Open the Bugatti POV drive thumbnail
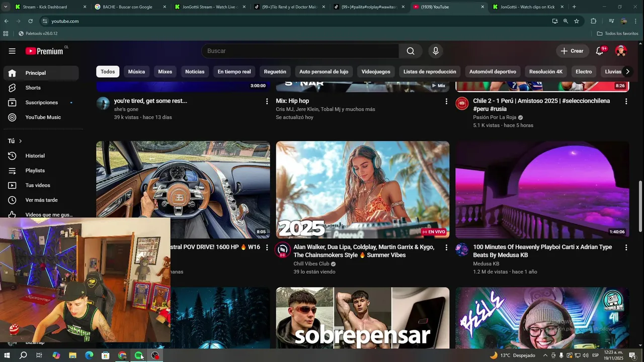Screen dimensions: 644x362 coord(183,190)
